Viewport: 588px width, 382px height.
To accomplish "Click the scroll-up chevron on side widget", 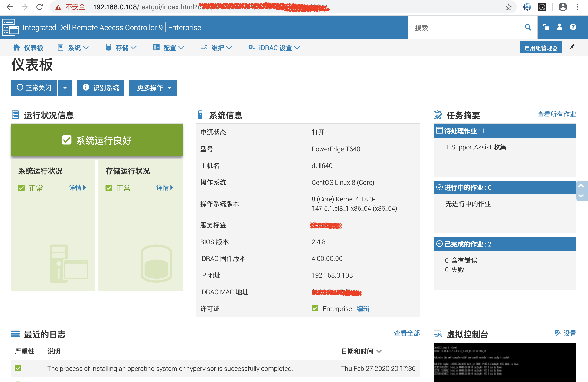I will coord(581,185).
